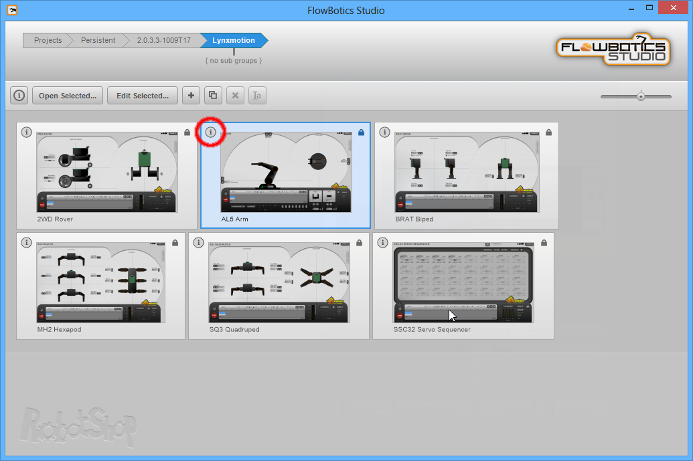Open info for 2WD Rover project

pos(27,132)
